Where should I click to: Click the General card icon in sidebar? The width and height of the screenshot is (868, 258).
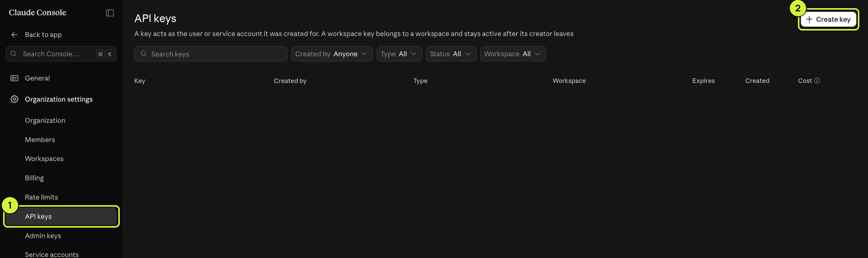[15, 78]
